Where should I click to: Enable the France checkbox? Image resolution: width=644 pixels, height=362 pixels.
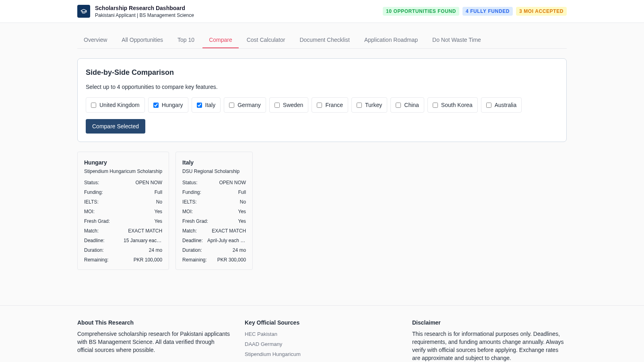(319, 105)
